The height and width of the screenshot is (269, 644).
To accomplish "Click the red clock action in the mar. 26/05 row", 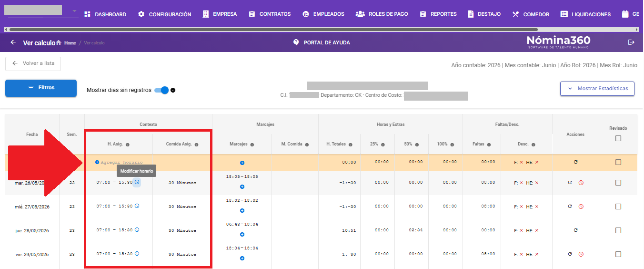I will click(x=581, y=183).
